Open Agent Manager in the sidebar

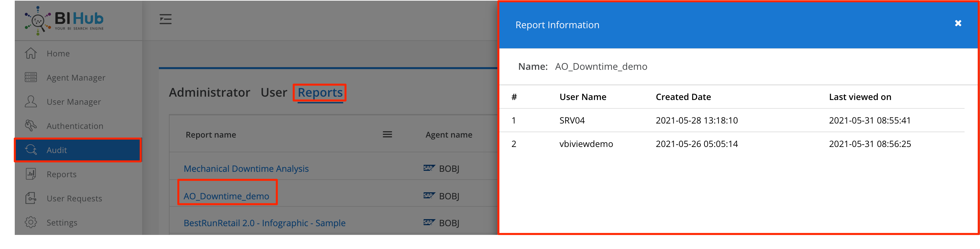click(76, 78)
